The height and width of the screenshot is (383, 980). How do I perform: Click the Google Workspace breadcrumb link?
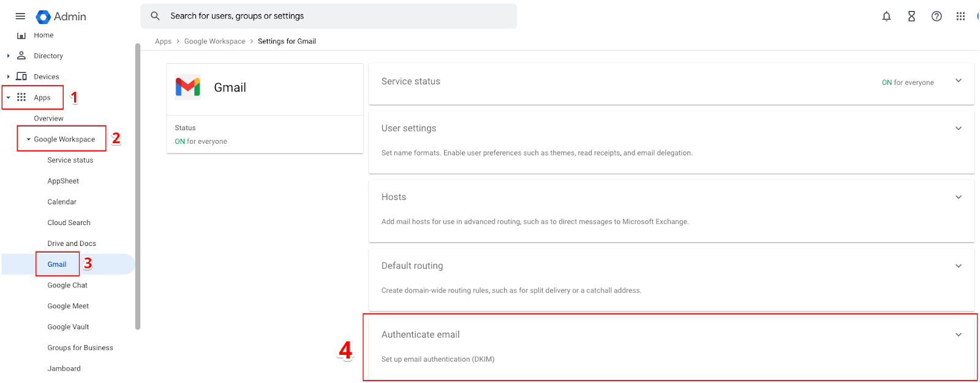click(x=214, y=42)
